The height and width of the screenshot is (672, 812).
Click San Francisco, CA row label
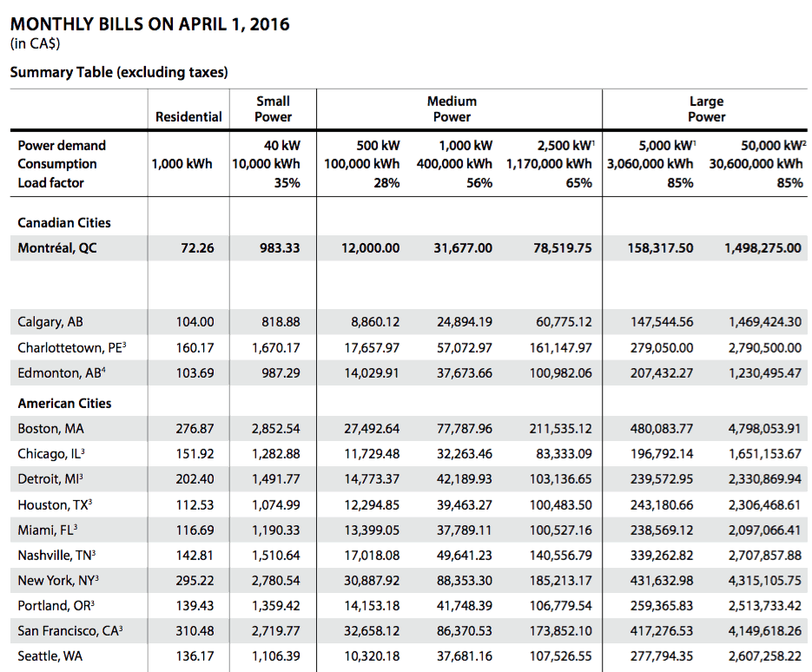click(x=69, y=631)
